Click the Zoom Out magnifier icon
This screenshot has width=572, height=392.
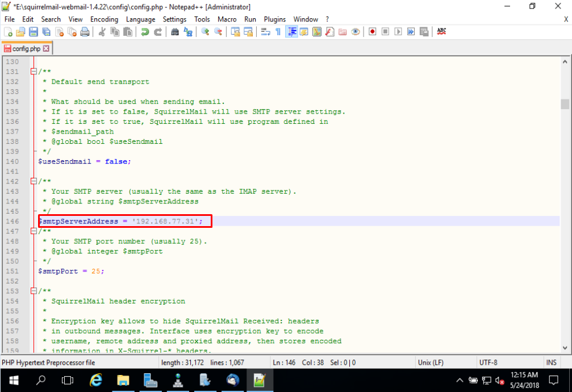[218, 32]
